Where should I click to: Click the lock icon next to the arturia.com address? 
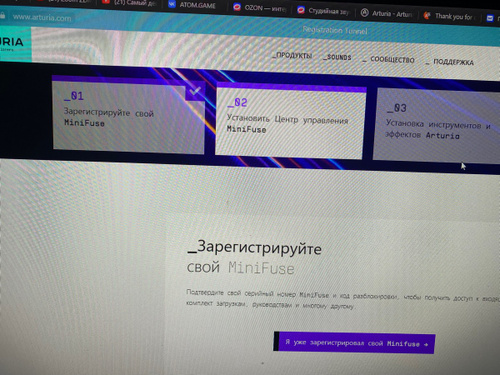[2, 15]
